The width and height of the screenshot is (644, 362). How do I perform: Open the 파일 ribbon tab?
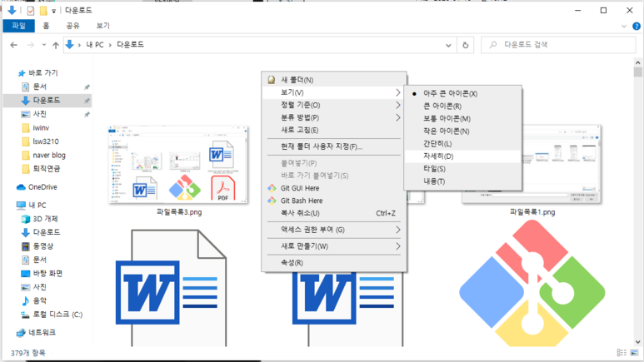pyautogui.click(x=18, y=26)
